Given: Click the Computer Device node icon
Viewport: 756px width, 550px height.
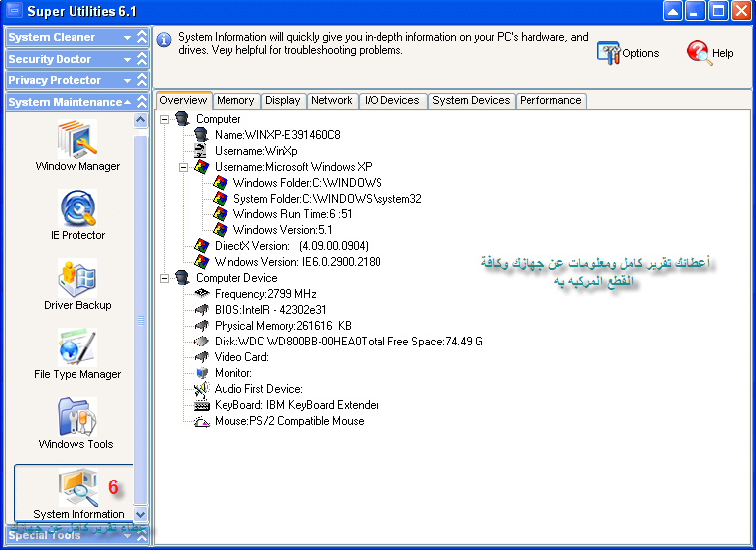Looking at the screenshot, I should tap(182, 278).
